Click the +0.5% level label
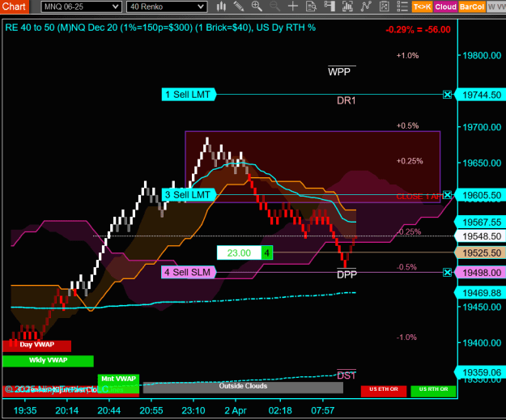The height and width of the screenshot is (420, 506). 407,125
